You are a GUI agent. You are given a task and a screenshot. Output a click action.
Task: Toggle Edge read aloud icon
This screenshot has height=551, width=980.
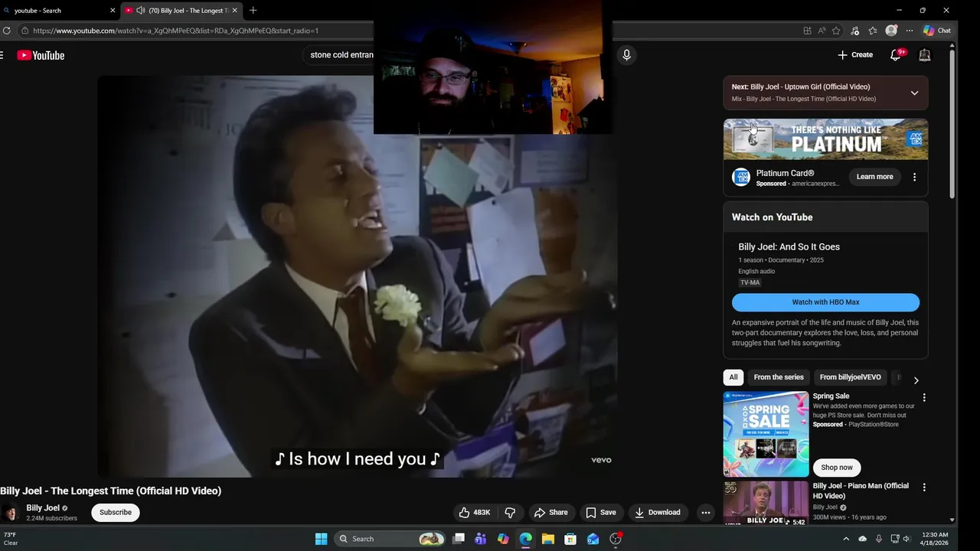click(822, 31)
